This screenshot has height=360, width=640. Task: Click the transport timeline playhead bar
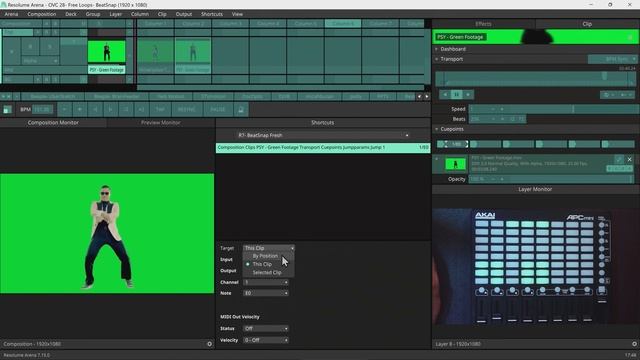coord(535,78)
